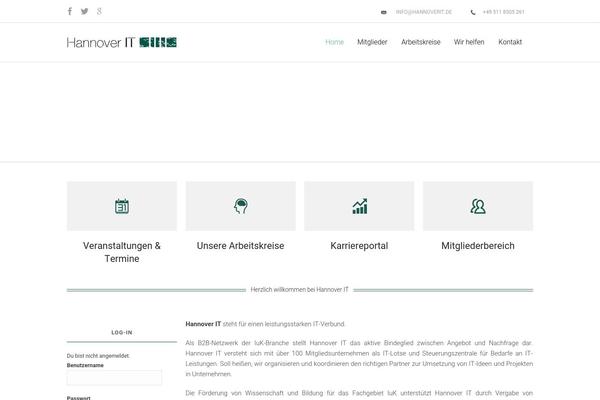The height and width of the screenshot is (400, 600).
Task: Click the Hannover IT logo
Action: (122, 42)
